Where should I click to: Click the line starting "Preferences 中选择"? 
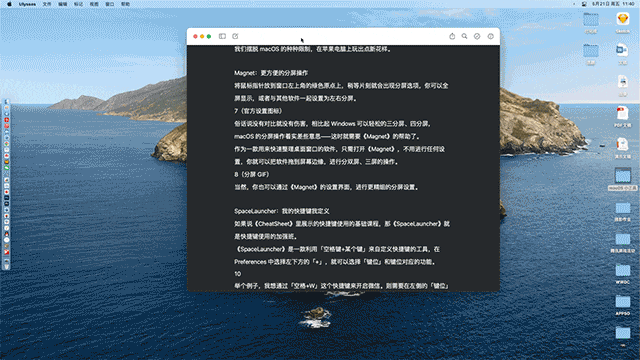pyautogui.click(x=335, y=262)
